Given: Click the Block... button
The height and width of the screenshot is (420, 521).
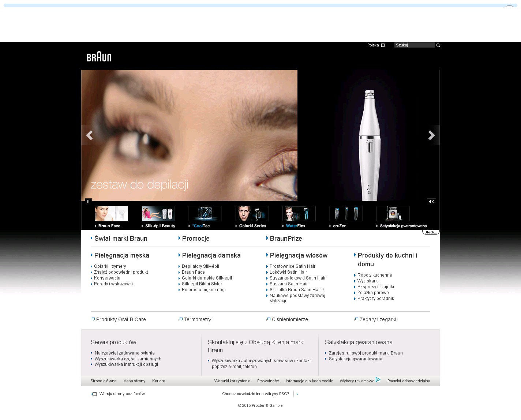Looking at the screenshot, I should tap(430, 232).
